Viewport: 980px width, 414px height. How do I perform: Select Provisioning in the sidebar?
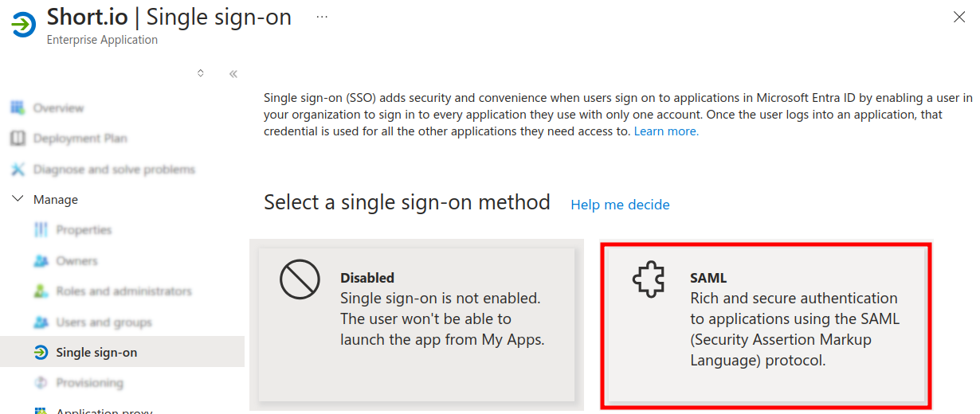tap(89, 383)
